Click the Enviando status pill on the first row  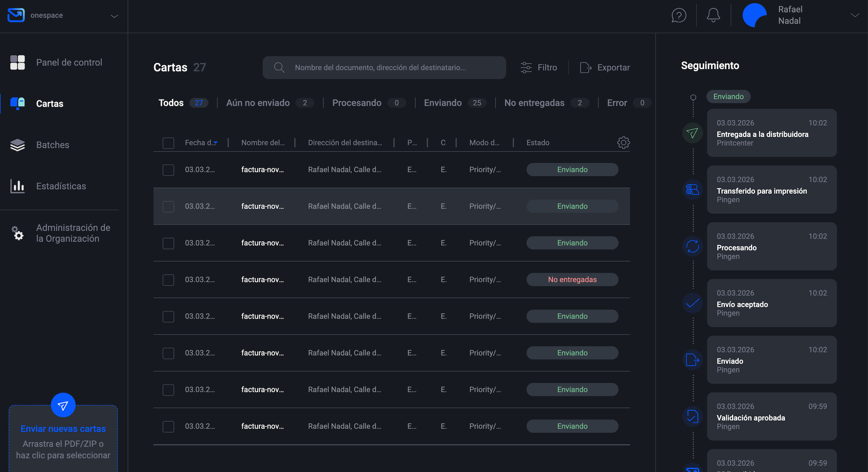pos(572,169)
